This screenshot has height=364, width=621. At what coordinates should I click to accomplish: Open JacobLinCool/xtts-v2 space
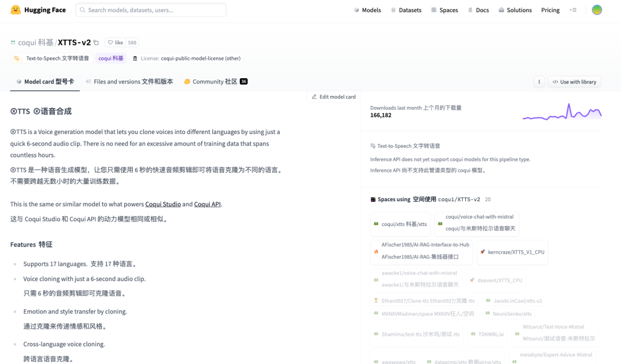click(513, 301)
